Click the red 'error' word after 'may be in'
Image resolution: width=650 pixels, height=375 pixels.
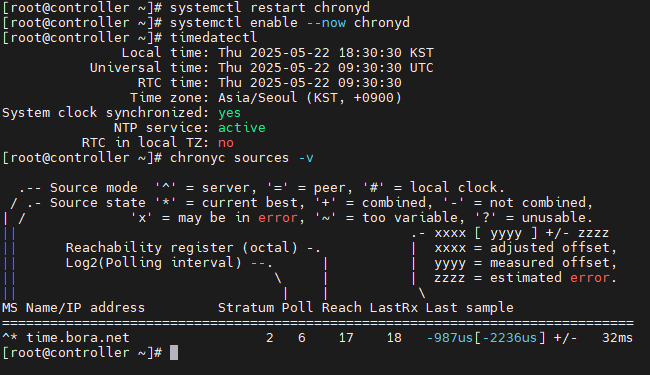(278, 218)
